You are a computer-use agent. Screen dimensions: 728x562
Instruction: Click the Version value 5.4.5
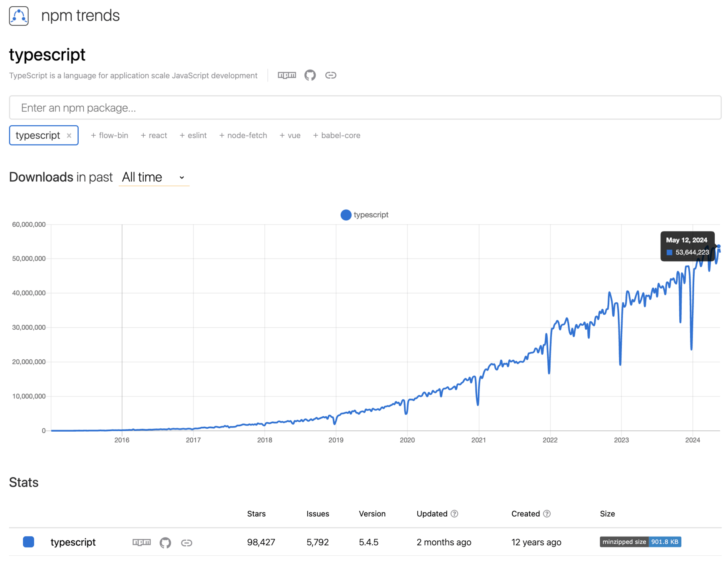click(369, 542)
